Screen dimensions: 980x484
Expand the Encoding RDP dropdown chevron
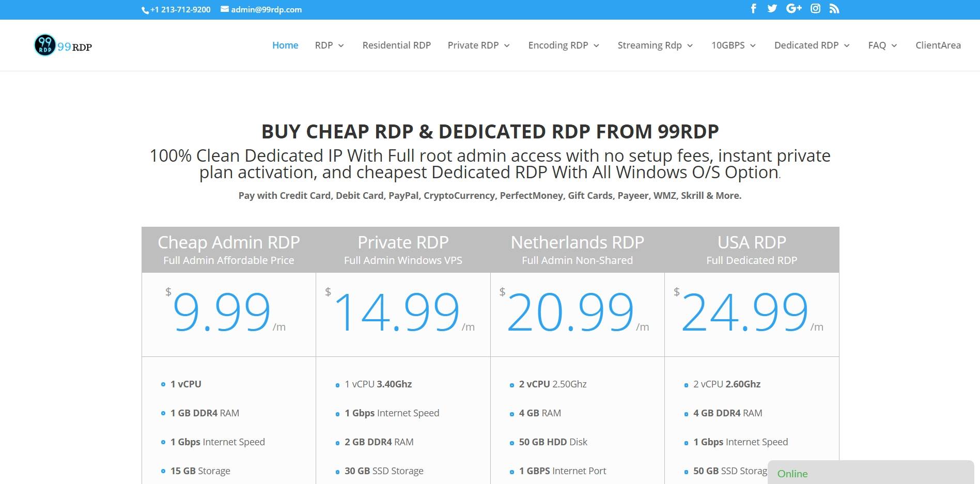click(x=596, y=46)
